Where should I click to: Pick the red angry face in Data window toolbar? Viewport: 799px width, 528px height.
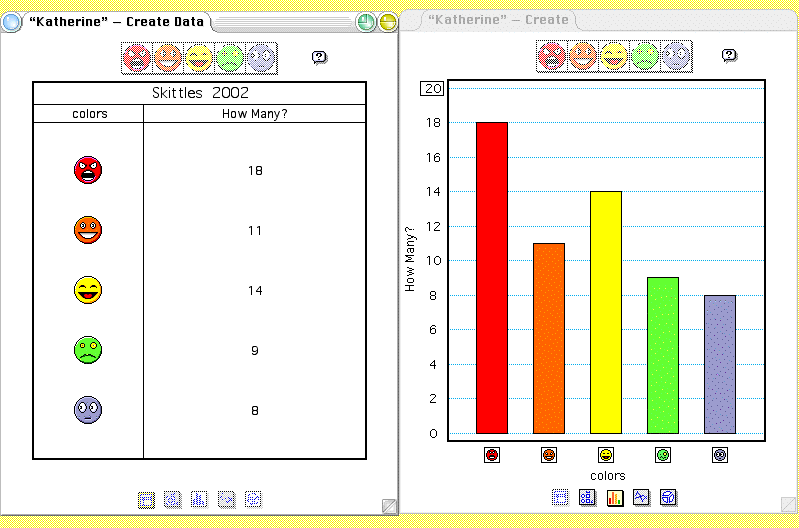click(137, 58)
